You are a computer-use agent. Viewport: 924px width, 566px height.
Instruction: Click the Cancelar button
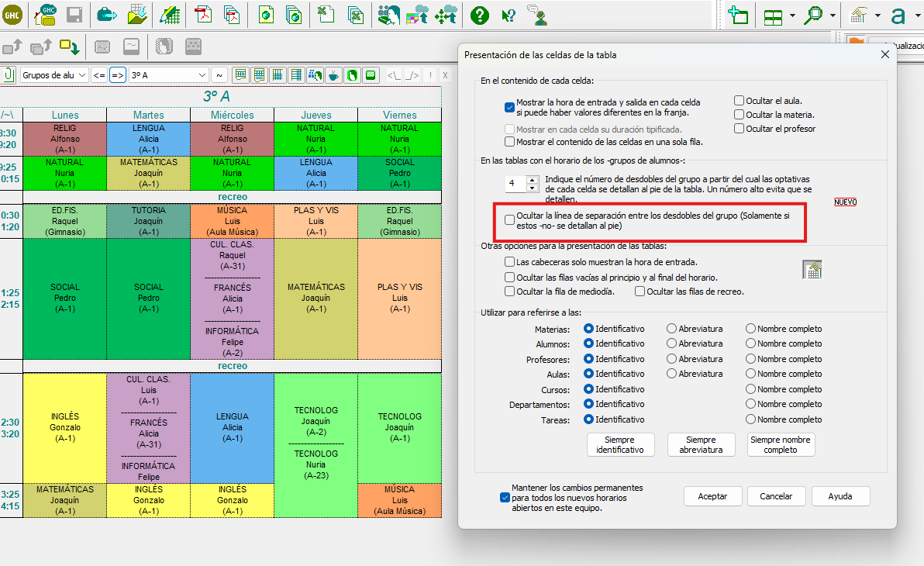pyautogui.click(x=776, y=496)
